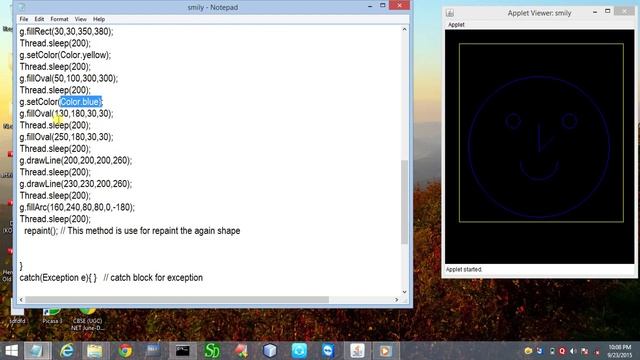This screenshot has width=640, height=360.
Task: Maximize the Applet Viewer window
Action: point(608,11)
